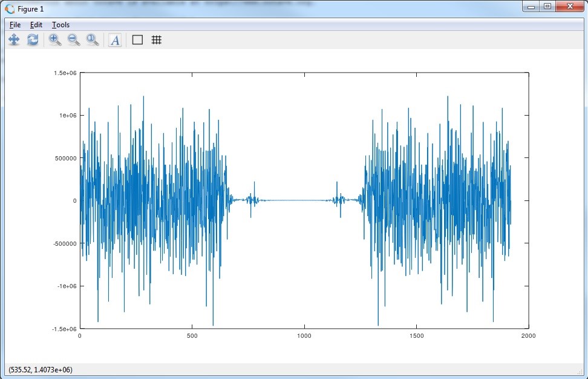The image size is (588, 379).
Task: Select the Pan tool icon
Action: 14,40
